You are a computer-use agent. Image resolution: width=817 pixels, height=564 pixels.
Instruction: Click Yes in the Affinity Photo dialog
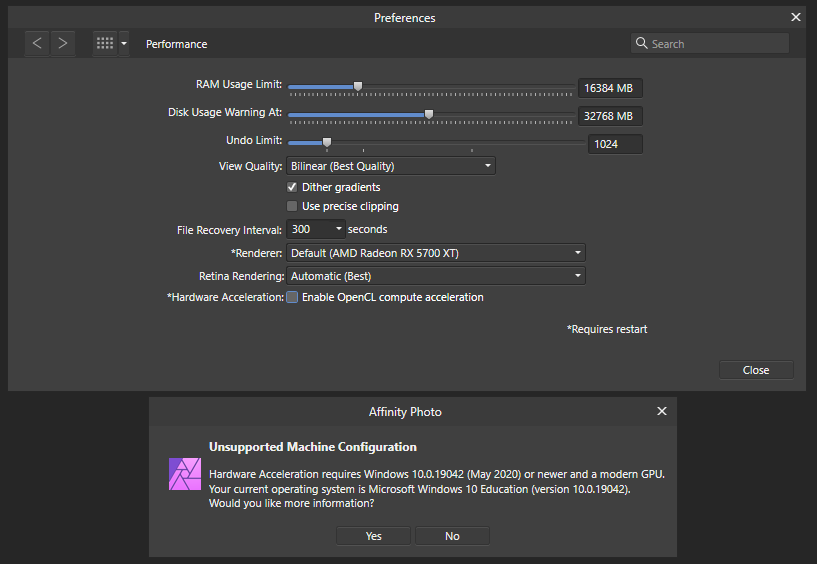374,536
